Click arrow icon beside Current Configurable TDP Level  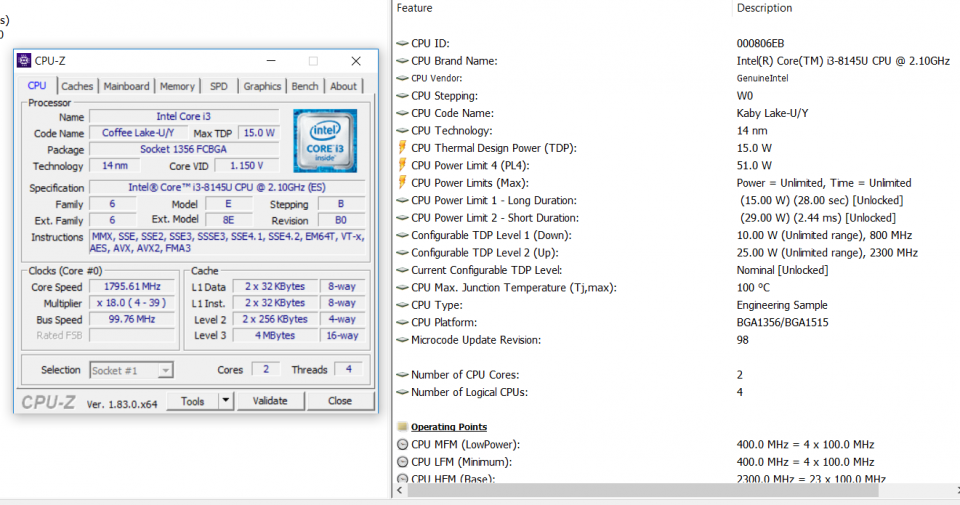point(402,270)
